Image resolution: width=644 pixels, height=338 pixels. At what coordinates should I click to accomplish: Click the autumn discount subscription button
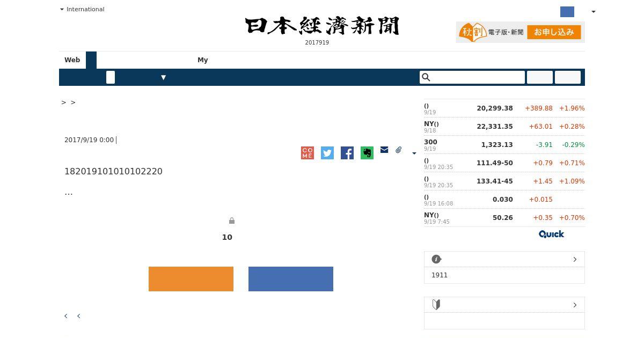click(554, 32)
